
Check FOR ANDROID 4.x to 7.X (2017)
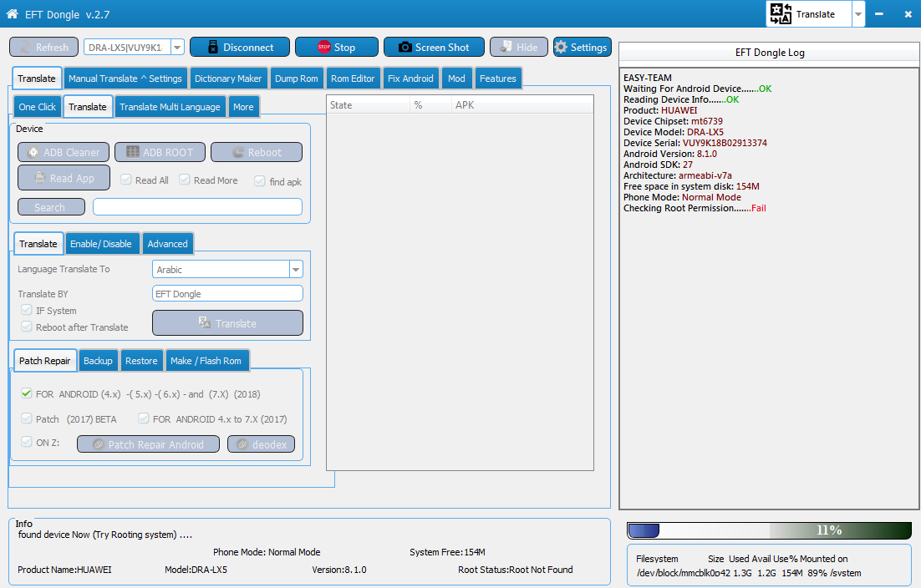(x=143, y=418)
